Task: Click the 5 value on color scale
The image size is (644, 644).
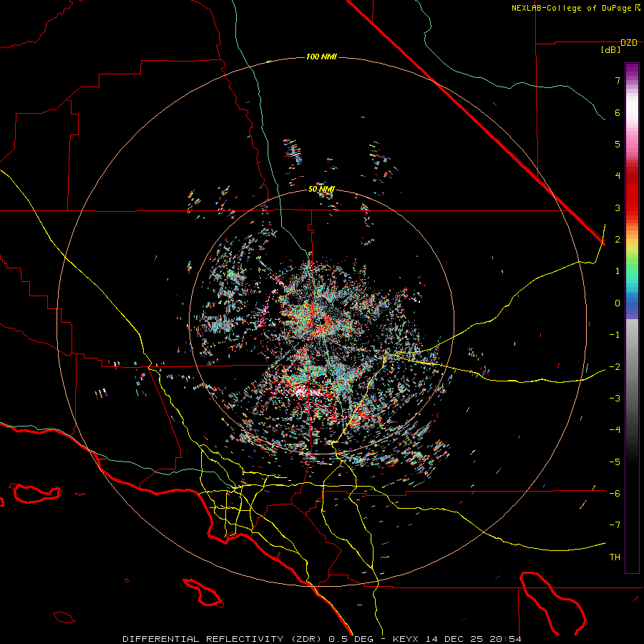Action: point(618,144)
